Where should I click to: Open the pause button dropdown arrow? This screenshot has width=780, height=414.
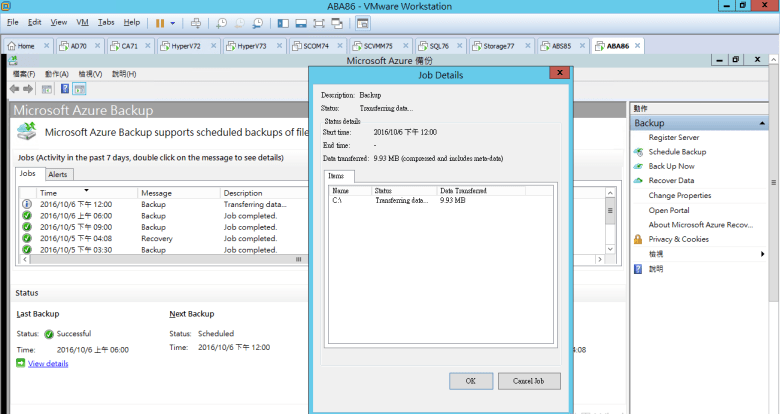(173, 22)
